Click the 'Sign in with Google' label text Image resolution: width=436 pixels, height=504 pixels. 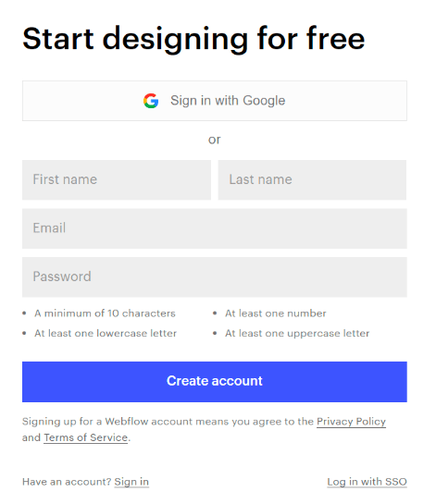[228, 101]
